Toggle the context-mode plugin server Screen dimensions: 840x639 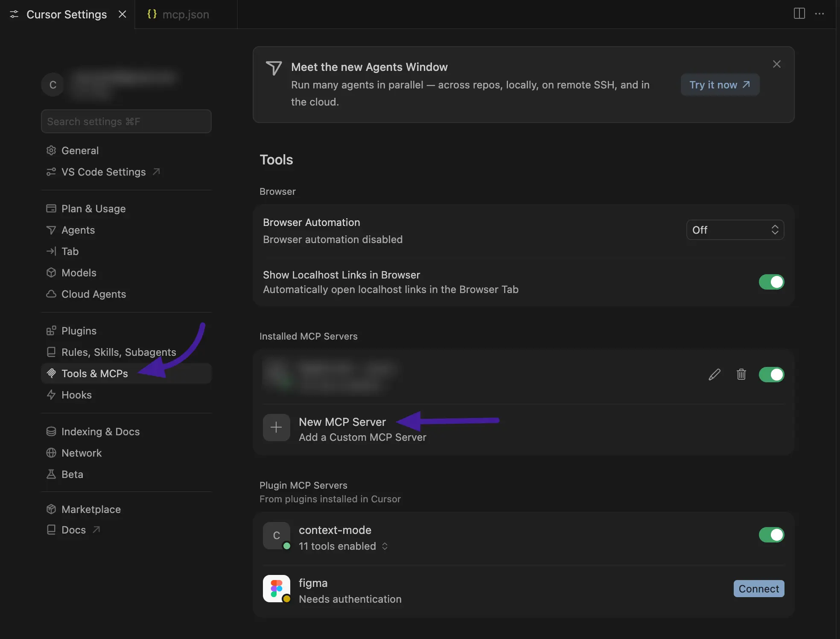click(x=771, y=535)
